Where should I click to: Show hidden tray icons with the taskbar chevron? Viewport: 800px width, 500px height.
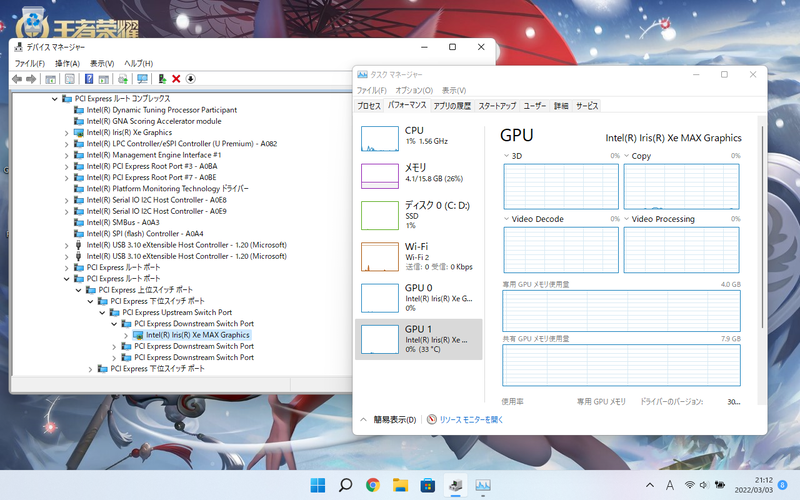click(x=649, y=485)
